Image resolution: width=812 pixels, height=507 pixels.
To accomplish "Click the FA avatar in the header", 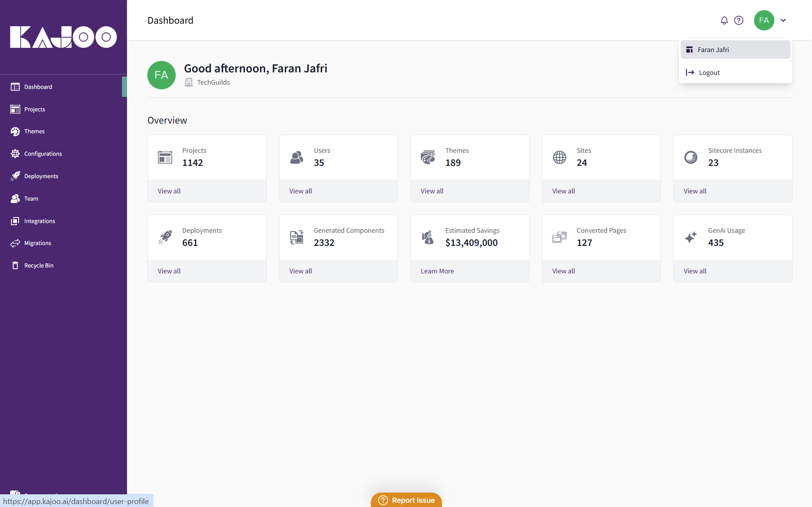I will (x=764, y=20).
